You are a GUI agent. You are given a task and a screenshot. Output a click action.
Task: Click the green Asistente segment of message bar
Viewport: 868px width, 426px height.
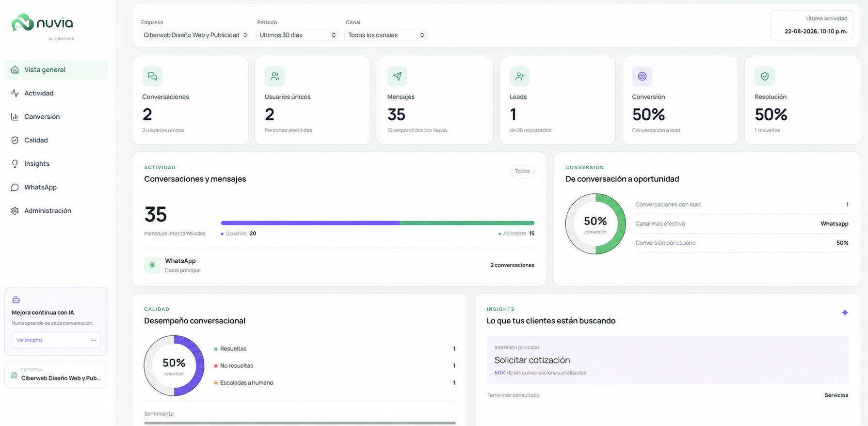467,223
